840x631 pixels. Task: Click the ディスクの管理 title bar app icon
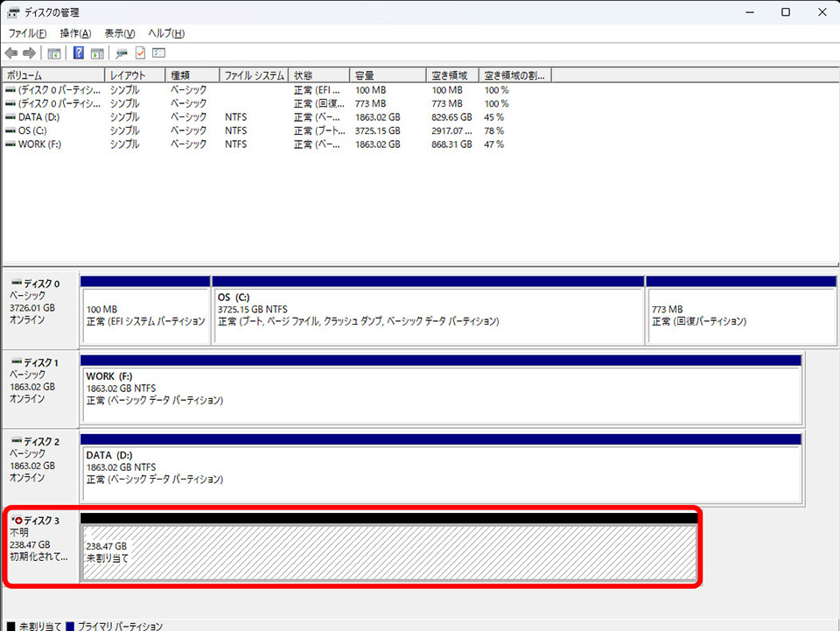(13, 11)
